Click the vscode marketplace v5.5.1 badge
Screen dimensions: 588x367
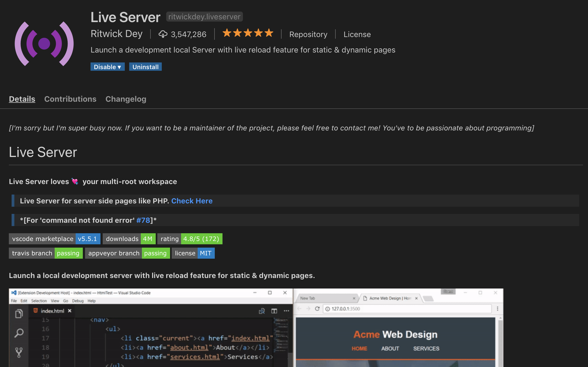coord(55,239)
